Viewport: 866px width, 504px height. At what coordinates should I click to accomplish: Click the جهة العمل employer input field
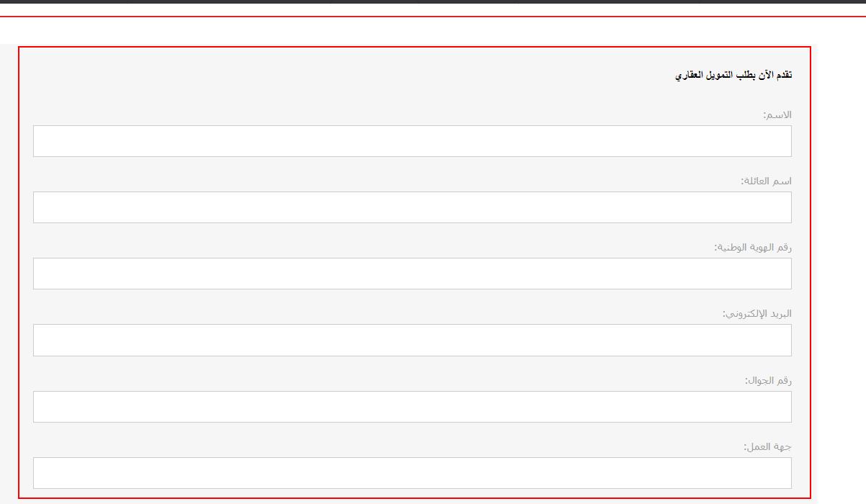pos(412,473)
